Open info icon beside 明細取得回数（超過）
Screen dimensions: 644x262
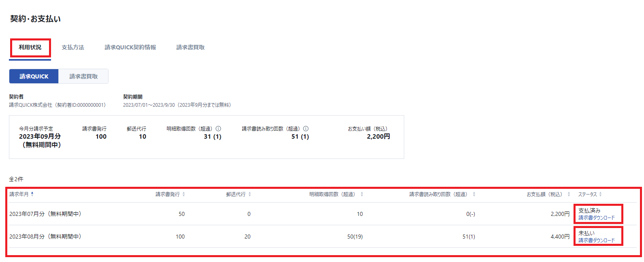pyautogui.click(x=218, y=129)
